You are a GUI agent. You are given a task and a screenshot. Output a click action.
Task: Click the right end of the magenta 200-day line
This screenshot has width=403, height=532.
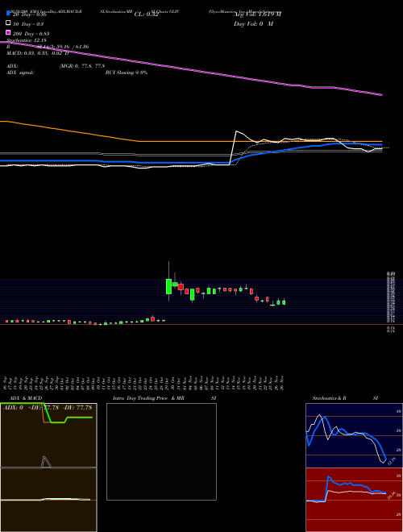(381, 95)
